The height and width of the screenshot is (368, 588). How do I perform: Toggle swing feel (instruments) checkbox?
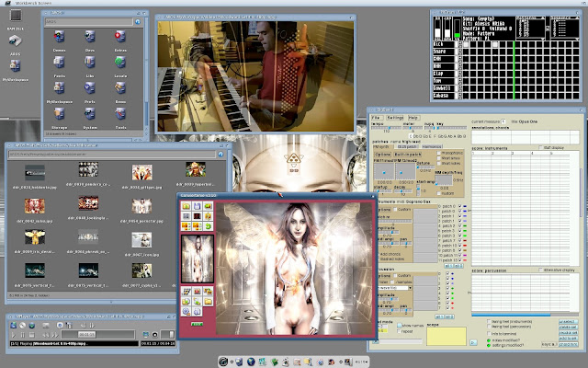[489, 321]
